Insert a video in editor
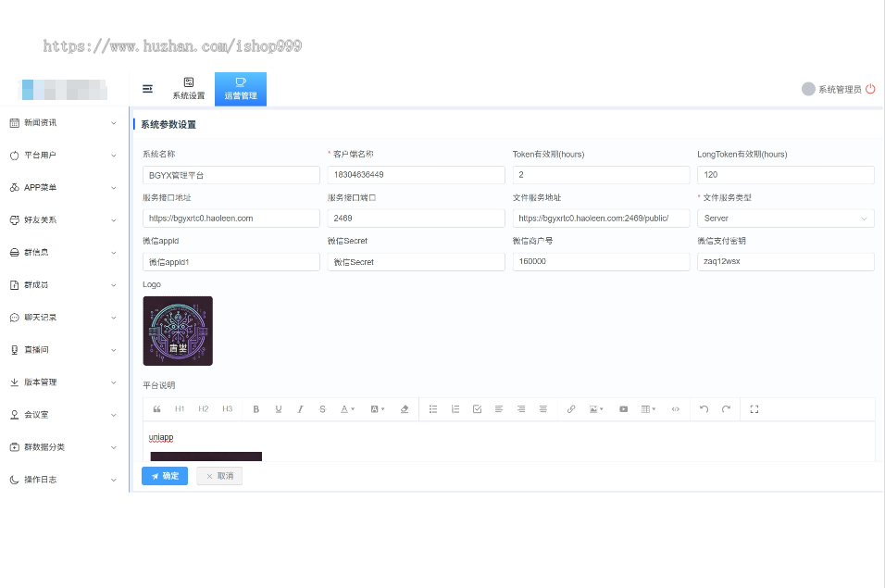The height and width of the screenshot is (588, 885). pos(623,409)
